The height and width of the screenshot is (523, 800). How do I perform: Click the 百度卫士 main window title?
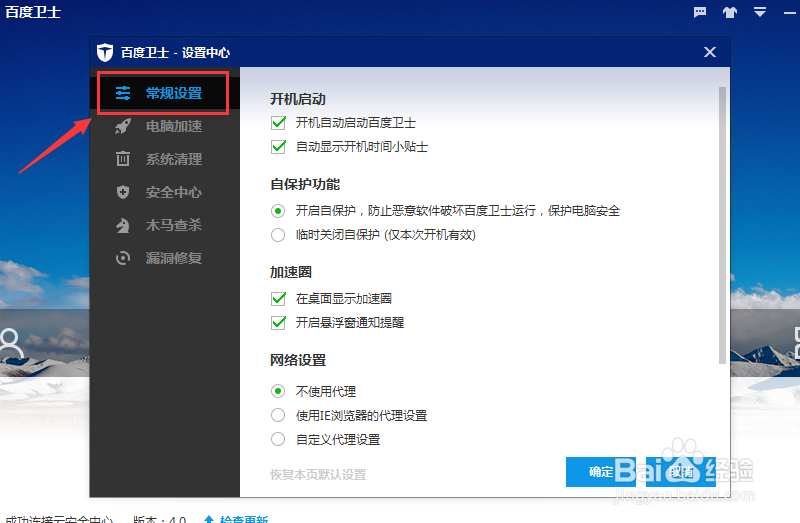tap(33, 12)
